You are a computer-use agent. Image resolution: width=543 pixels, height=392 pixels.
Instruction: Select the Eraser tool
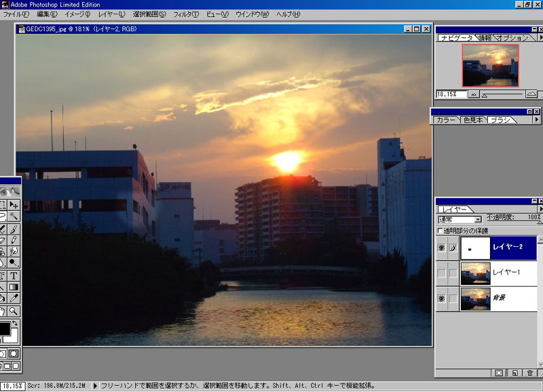[3, 240]
